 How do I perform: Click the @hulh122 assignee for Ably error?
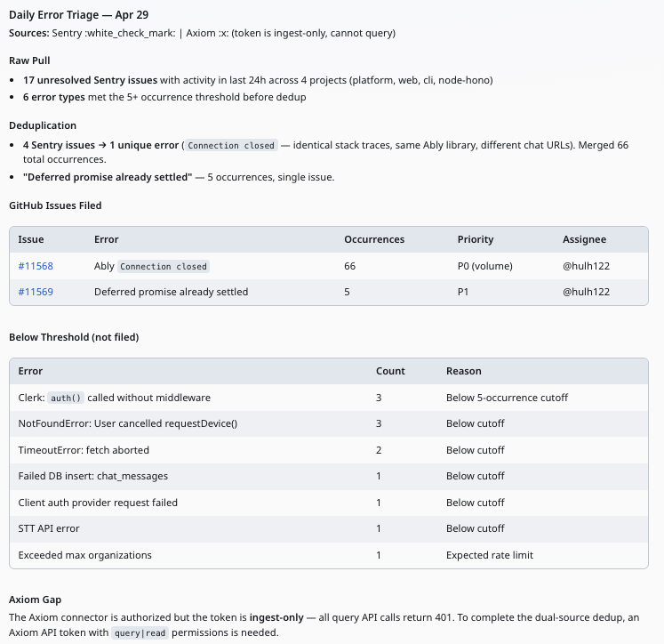(x=586, y=266)
